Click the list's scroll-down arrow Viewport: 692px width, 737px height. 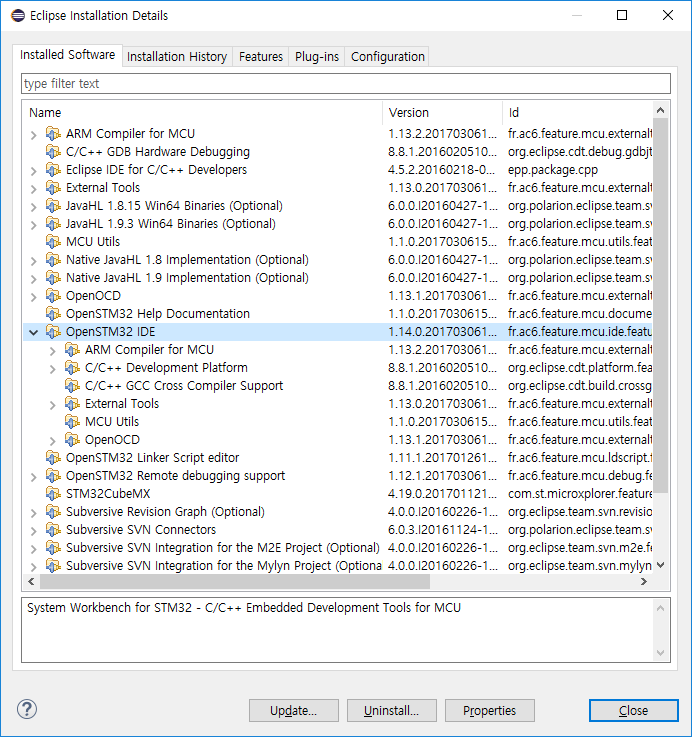(661, 565)
